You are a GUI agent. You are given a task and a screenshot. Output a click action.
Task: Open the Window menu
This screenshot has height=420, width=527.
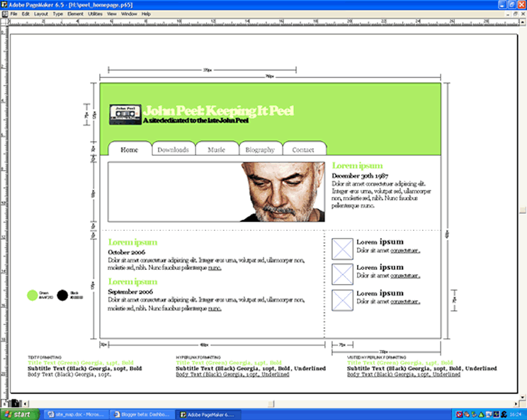click(129, 13)
